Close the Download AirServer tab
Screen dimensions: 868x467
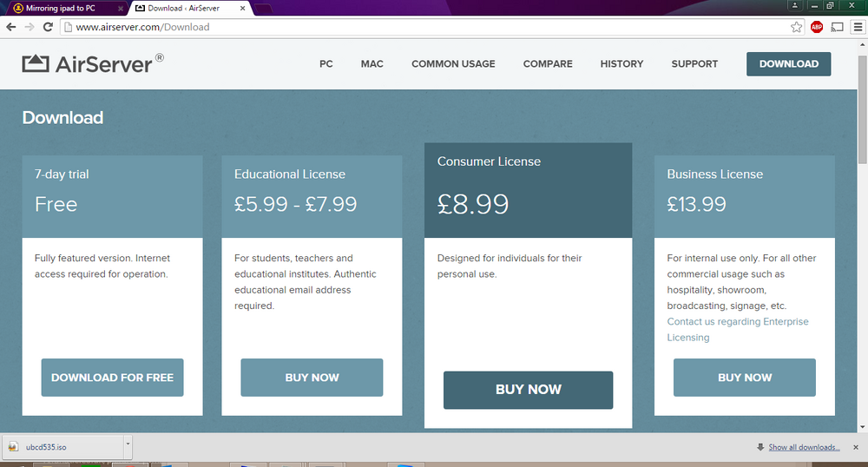(242, 9)
